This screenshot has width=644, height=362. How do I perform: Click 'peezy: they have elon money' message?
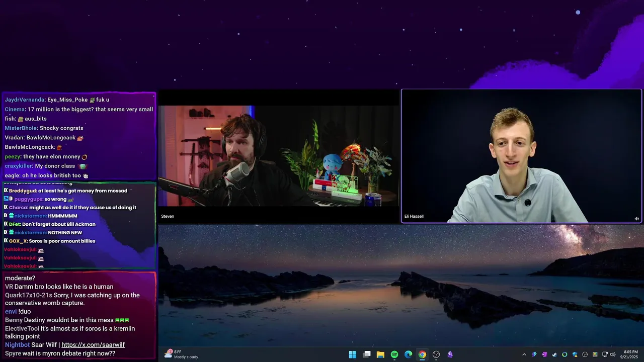click(46, 156)
